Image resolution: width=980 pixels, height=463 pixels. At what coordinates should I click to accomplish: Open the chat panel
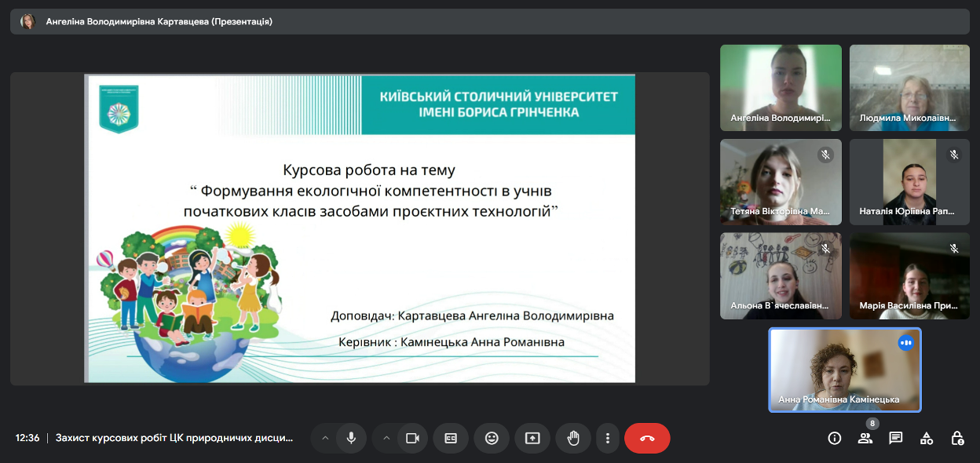pyautogui.click(x=896, y=438)
